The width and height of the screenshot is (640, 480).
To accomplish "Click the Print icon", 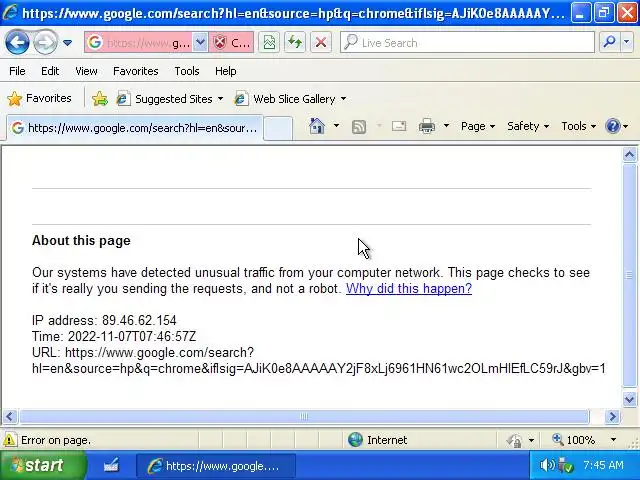I will (x=427, y=126).
